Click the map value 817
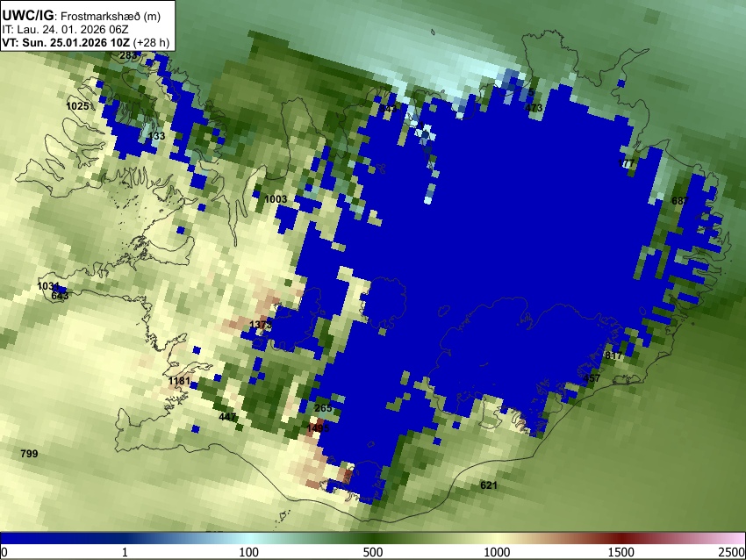The height and width of the screenshot is (560, 746). (x=613, y=355)
